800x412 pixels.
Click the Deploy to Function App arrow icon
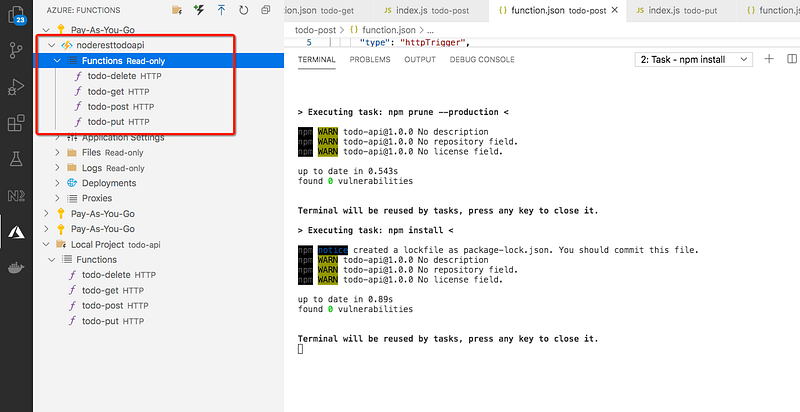point(221,10)
